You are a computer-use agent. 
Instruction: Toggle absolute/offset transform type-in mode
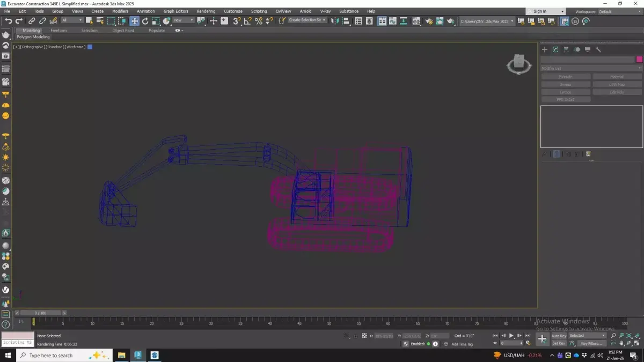pos(364,336)
